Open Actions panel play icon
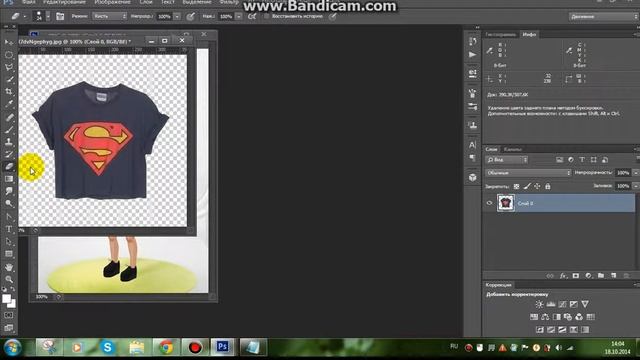The image size is (640, 360). point(473,54)
